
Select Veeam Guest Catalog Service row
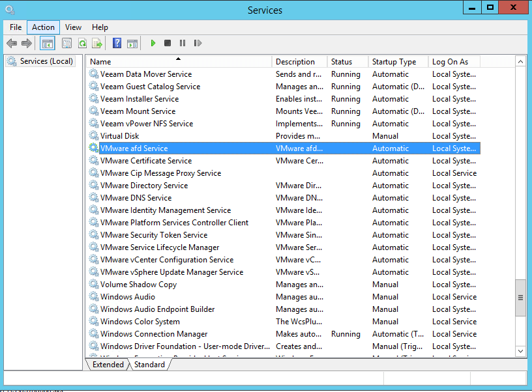click(x=284, y=87)
